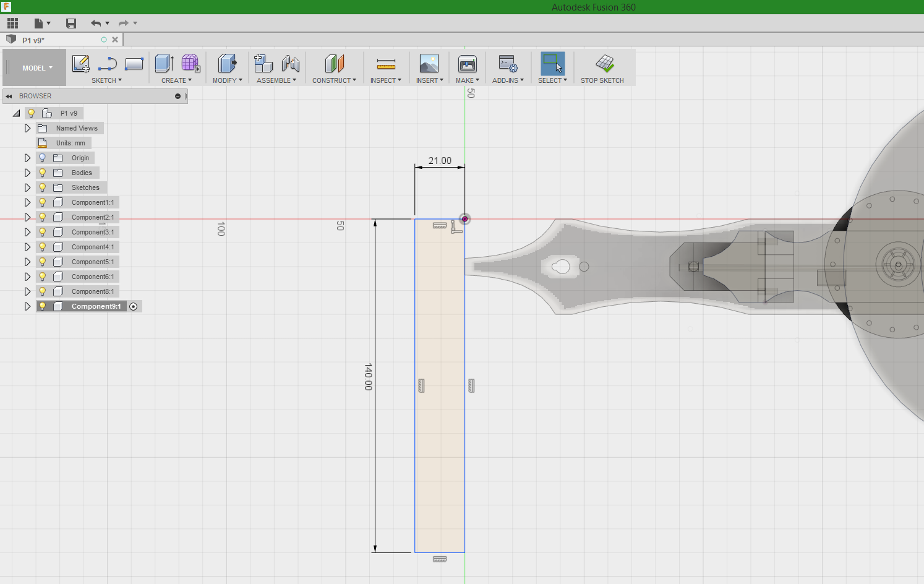The width and height of the screenshot is (924, 584).
Task: Click the Redo arrow
Action: [124, 24]
